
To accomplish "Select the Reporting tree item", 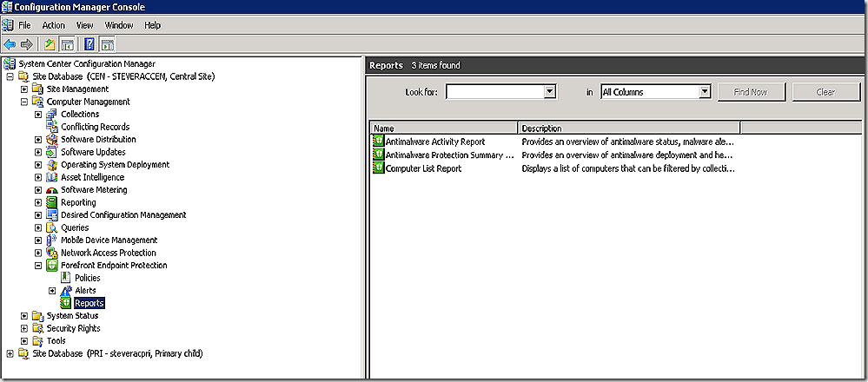I will click(x=78, y=202).
